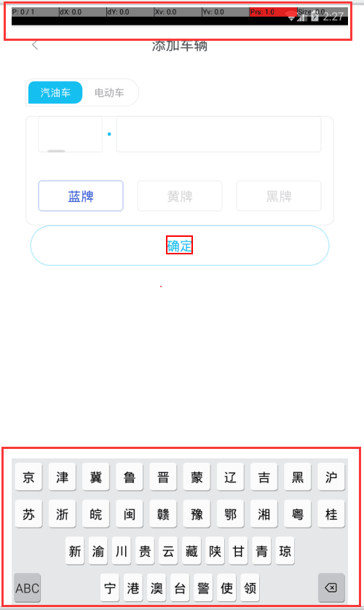The height and width of the screenshot is (610, 364).
Task: Tap the 琼 province key
Action: point(285,551)
